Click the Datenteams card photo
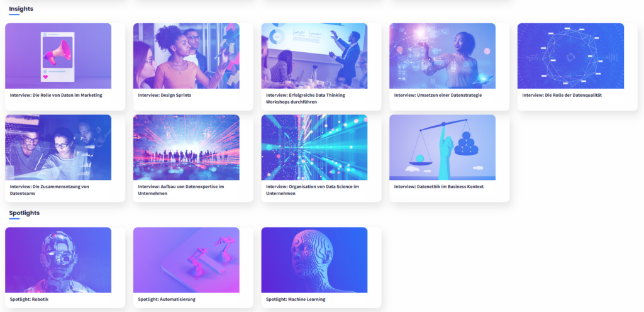Viewport: 644px width, 312px height. coord(58,147)
